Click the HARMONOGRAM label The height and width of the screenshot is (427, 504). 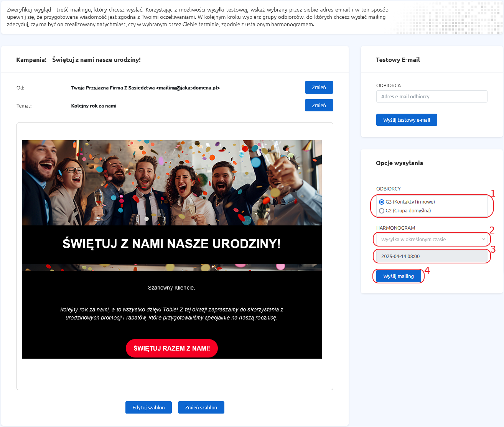pos(395,228)
